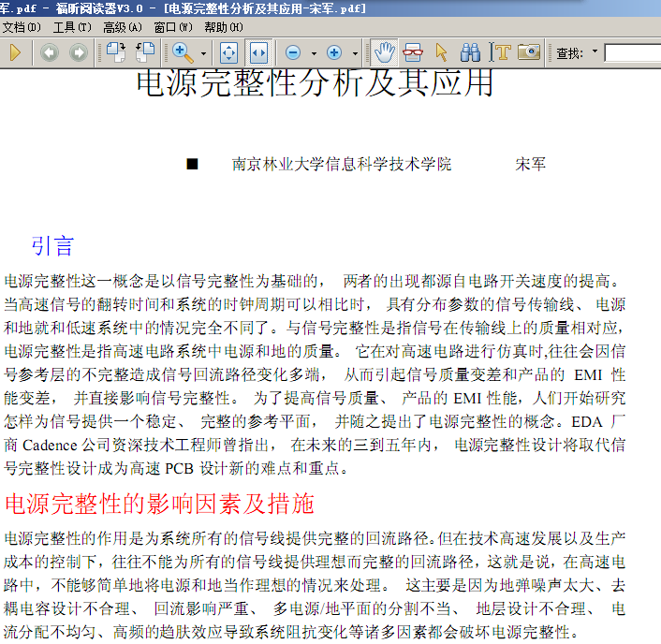Select the Snapshot camera tool
The width and height of the screenshot is (661, 644).
click(529, 52)
